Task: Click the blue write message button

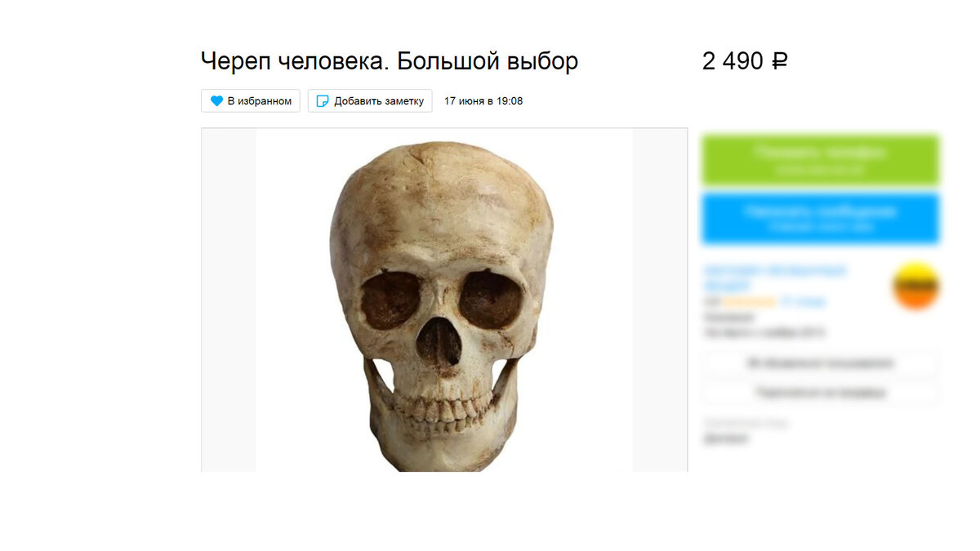Action: tap(820, 219)
